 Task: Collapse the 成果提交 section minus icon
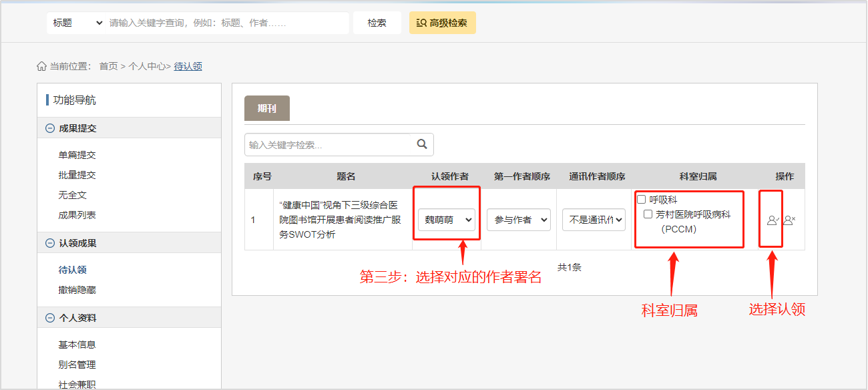(49, 128)
